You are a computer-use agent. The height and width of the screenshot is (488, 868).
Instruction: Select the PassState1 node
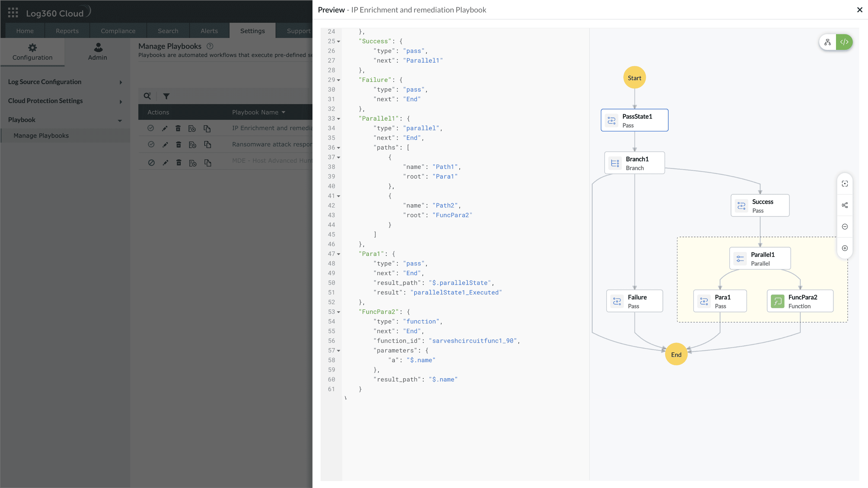click(x=634, y=120)
